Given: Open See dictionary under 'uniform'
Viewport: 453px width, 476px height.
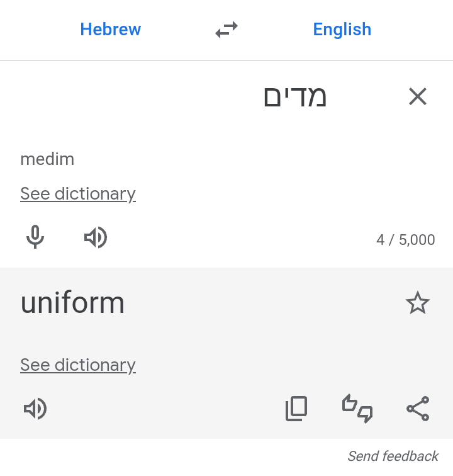Looking at the screenshot, I should pyautogui.click(x=78, y=365).
